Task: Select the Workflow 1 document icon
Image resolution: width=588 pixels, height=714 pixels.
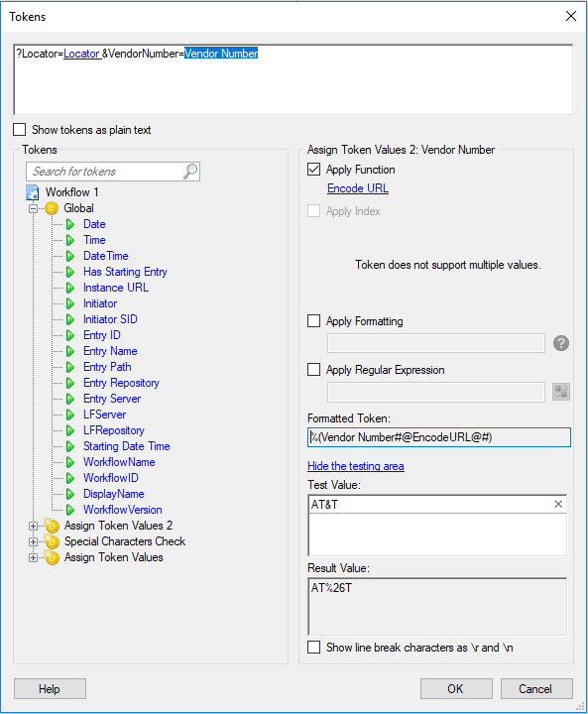Action: coord(33,192)
